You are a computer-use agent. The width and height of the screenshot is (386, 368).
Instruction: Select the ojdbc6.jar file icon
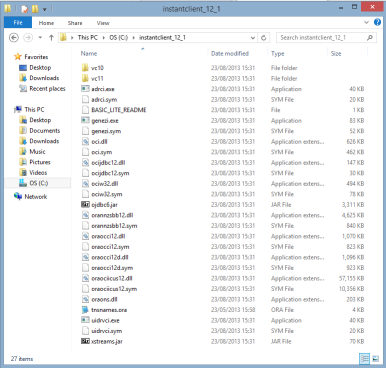[85, 204]
